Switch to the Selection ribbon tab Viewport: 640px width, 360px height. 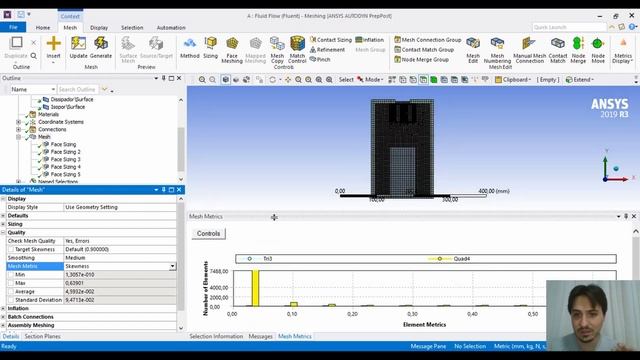click(132, 28)
